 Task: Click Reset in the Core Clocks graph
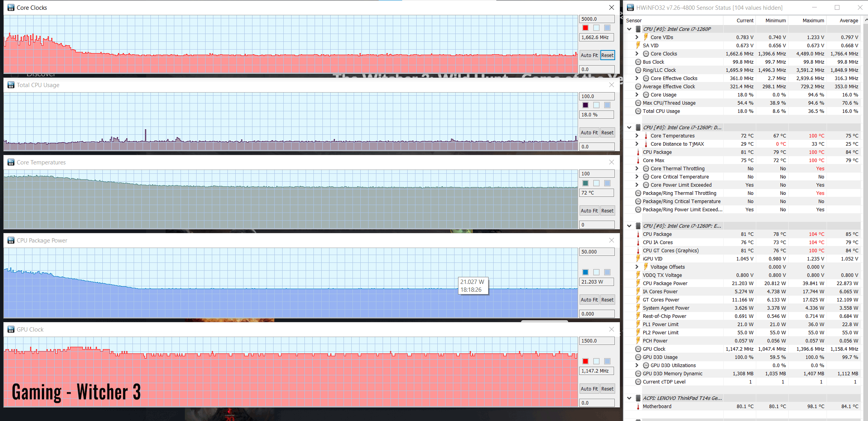[607, 55]
